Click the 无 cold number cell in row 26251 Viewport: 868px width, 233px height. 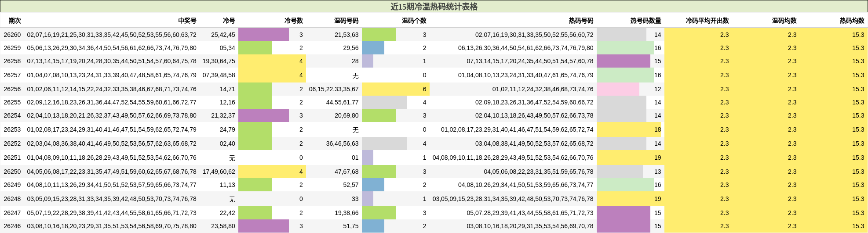point(232,158)
